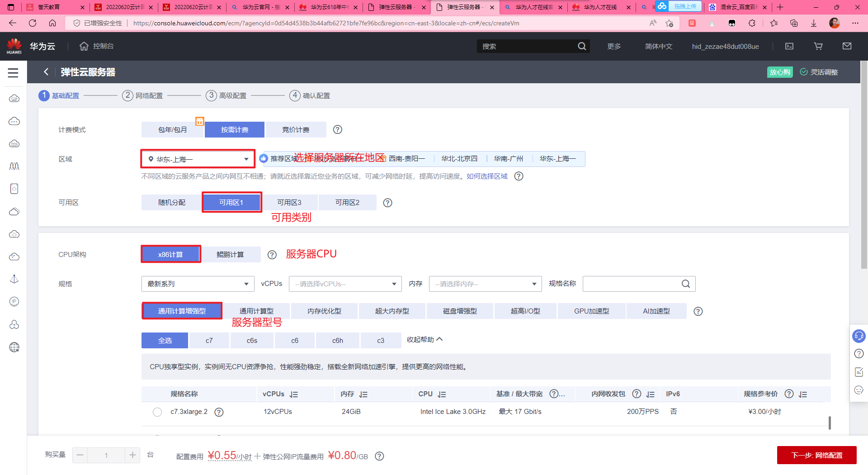Select 按需计费 billing mode
Image resolution: width=868 pixels, height=475 pixels.
point(235,130)
